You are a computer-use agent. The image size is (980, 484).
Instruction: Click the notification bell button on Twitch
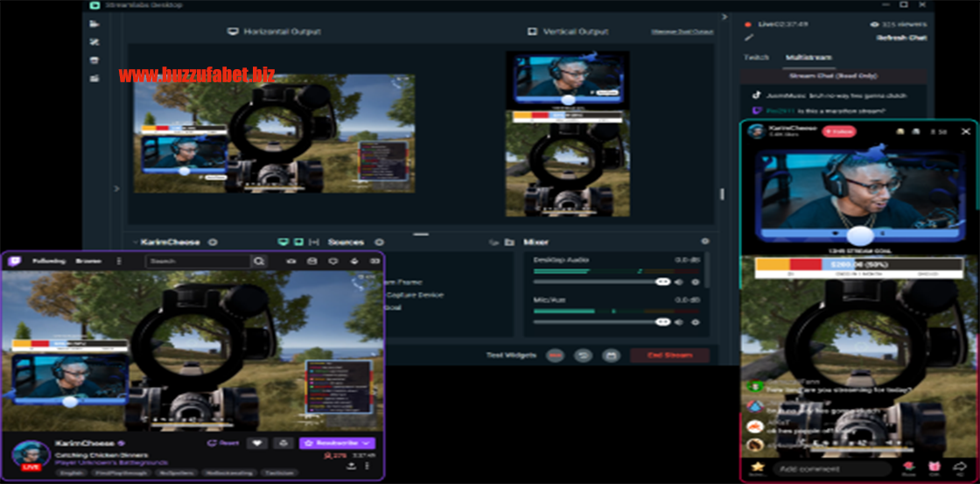283,443
